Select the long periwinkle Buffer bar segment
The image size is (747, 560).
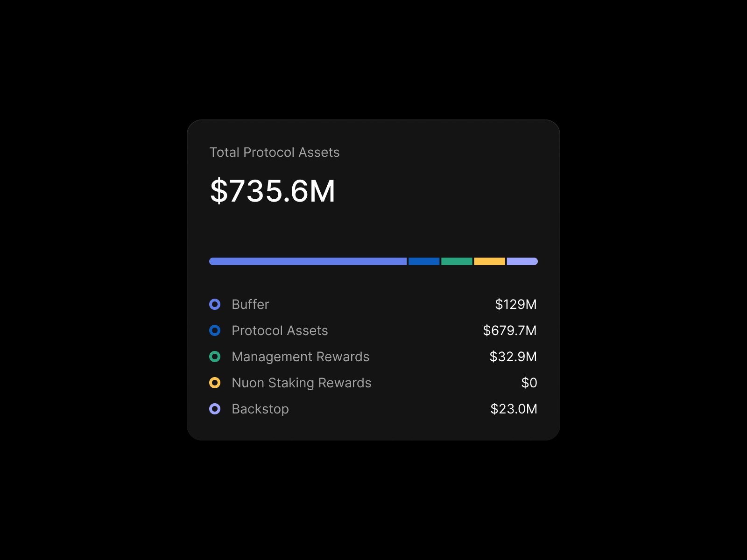click(308, 261)
